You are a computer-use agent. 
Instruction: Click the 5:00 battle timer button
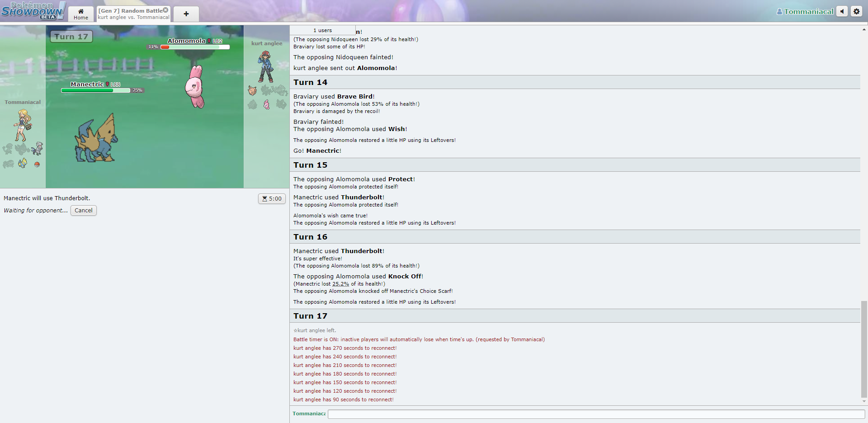click(272, 199)
